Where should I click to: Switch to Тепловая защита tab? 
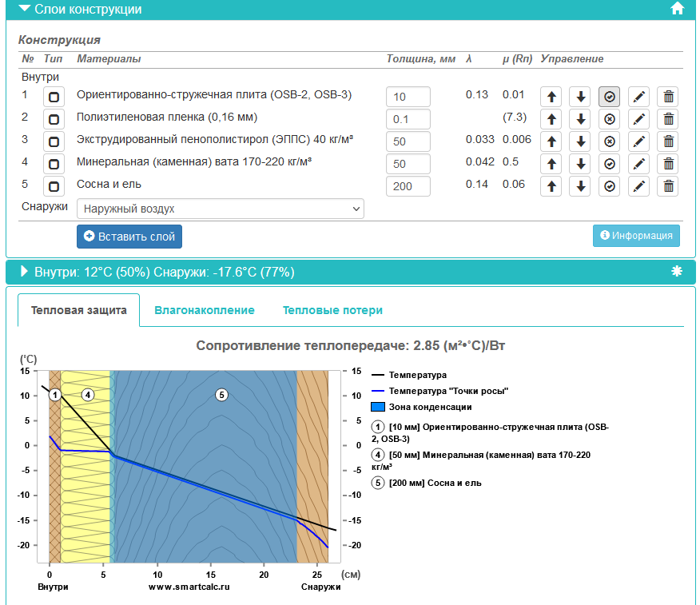(78, 310)
